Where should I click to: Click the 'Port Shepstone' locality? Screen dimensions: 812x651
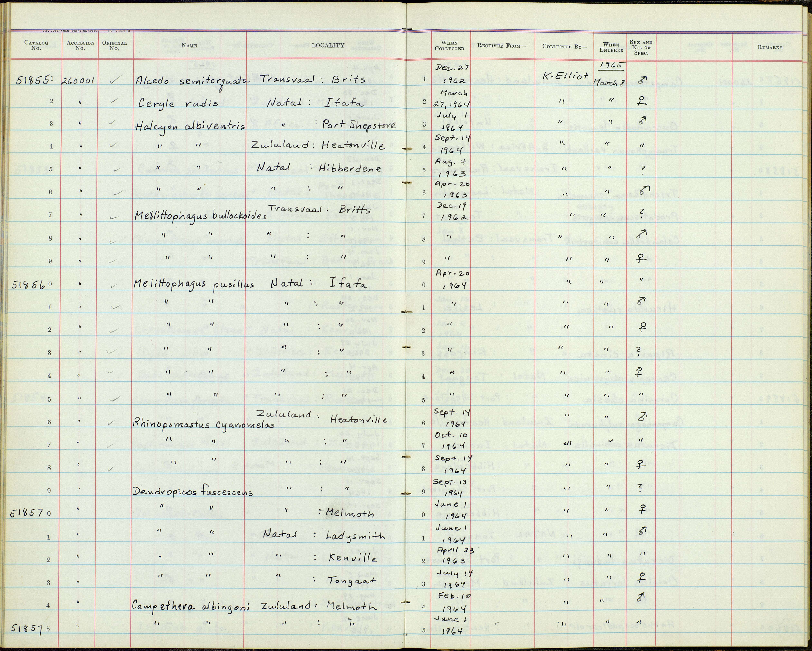point(359,125)
